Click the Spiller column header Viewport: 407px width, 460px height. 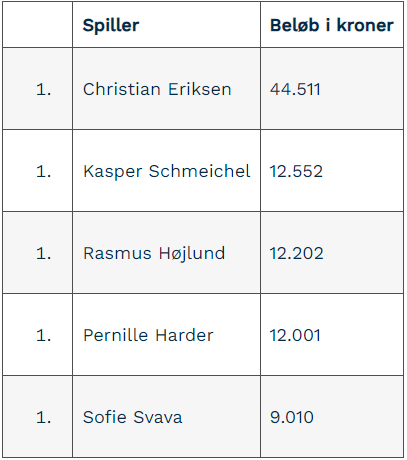(166, 25)
